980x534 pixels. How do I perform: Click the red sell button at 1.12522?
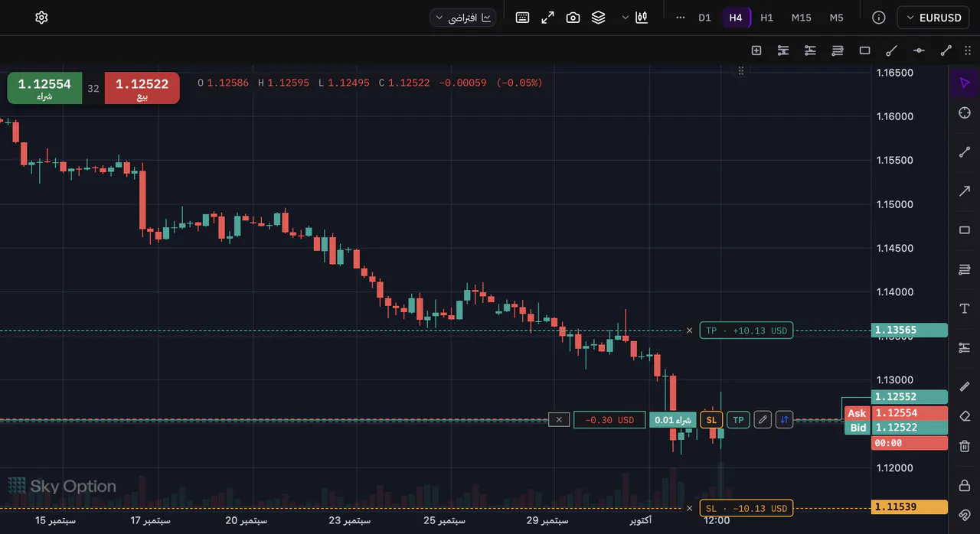point(142,88)
